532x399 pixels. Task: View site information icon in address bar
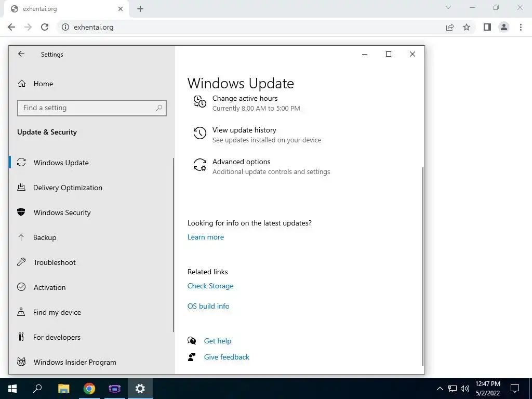coord(65,27)
